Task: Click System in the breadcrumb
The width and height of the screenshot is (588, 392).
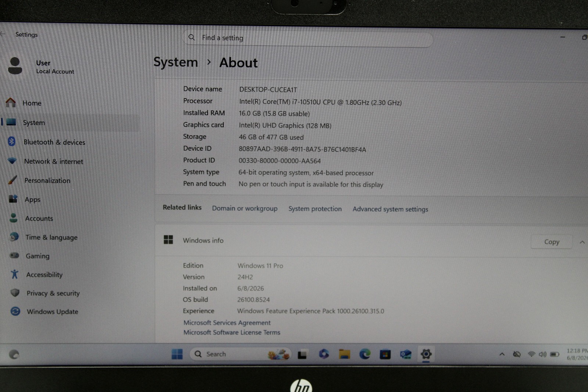Action: point(176,62)
